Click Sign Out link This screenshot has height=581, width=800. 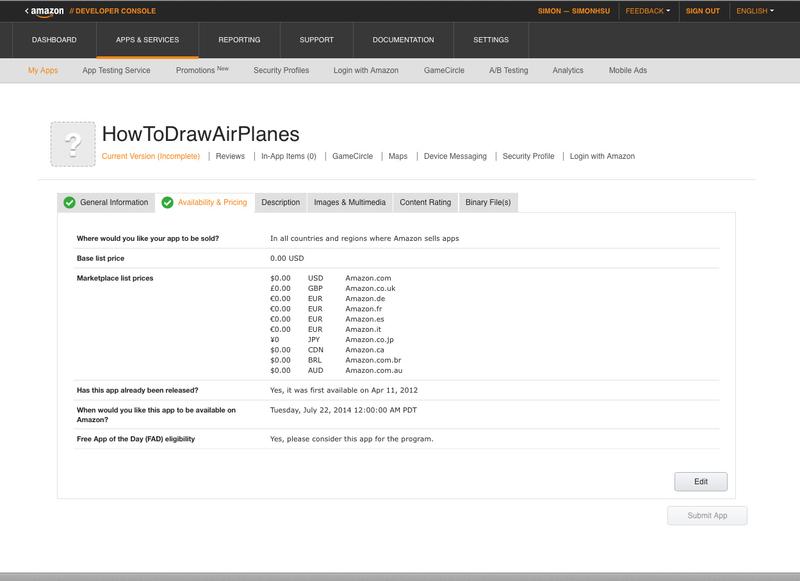703,11
